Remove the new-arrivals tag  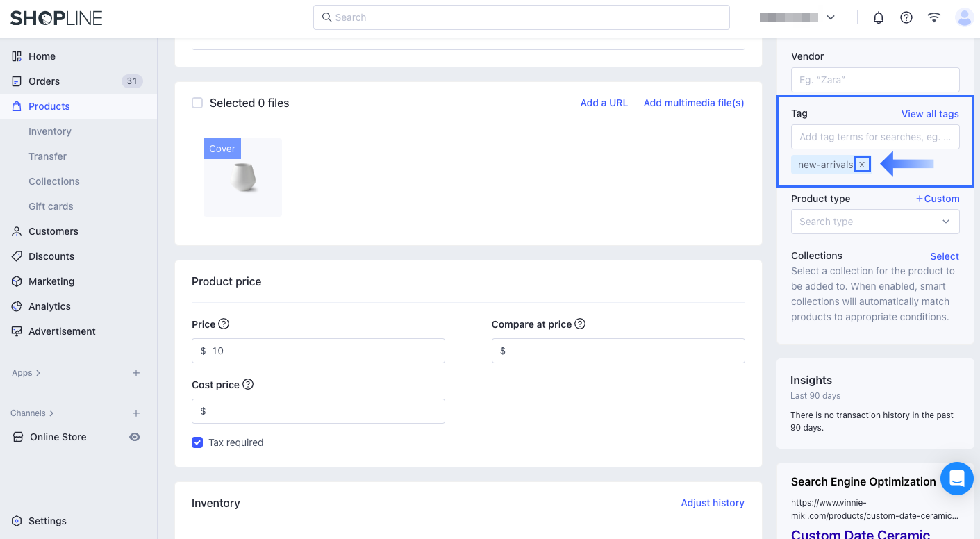[x=862, y=165]
